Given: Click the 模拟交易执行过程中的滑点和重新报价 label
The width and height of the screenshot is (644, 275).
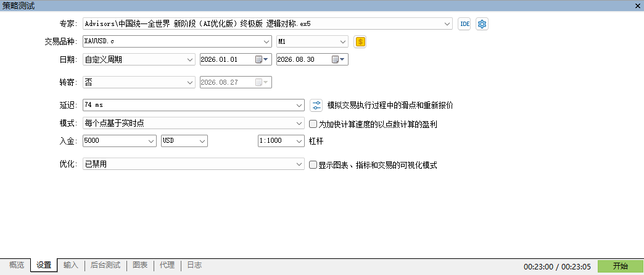Looking at the screenshot, I should (x=390, y=105).
